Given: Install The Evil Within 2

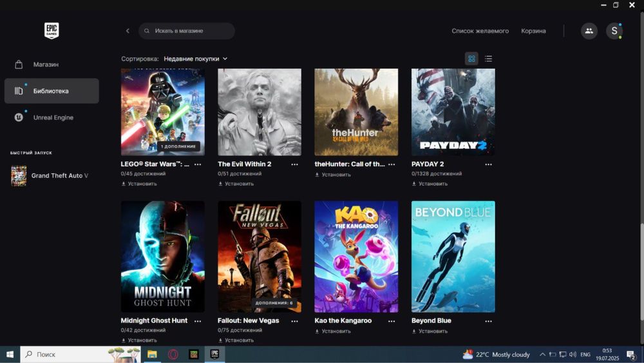Looking at the screenshot, I should pos(236,184).
